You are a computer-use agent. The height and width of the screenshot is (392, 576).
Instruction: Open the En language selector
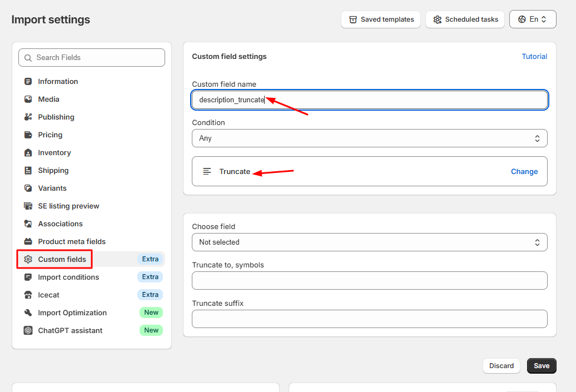tap(533, 19)
